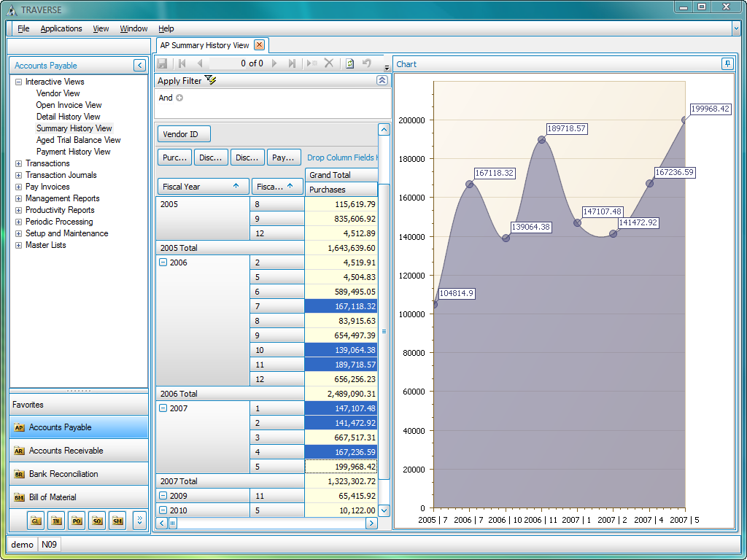Open Vendor View in the tree
Viewport: 747px width, 560px height.
(x=58, y=93)
